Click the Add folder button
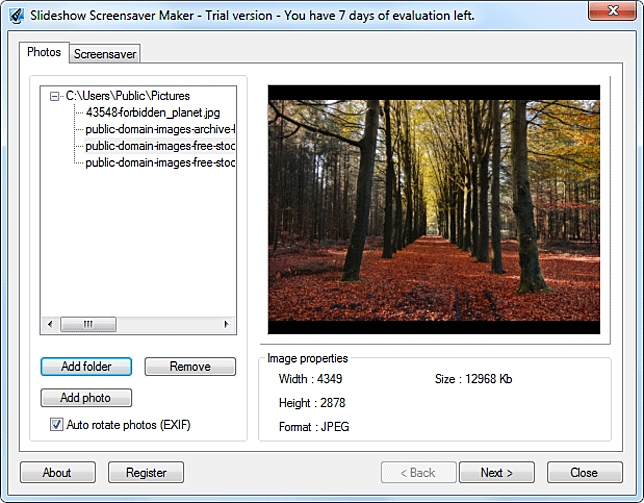The image size is (644, 503). [86, 366]
